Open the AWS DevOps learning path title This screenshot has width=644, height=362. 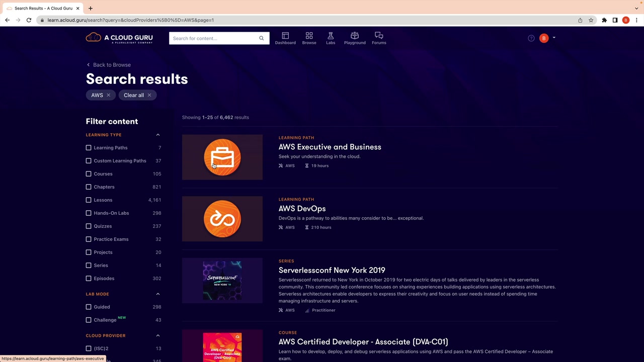coord(302,209)
